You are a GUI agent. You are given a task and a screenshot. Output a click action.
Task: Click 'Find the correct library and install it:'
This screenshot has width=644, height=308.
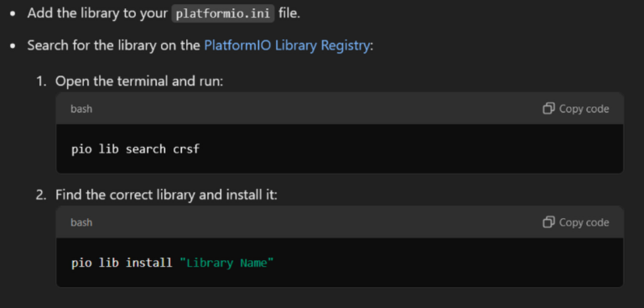166,195
